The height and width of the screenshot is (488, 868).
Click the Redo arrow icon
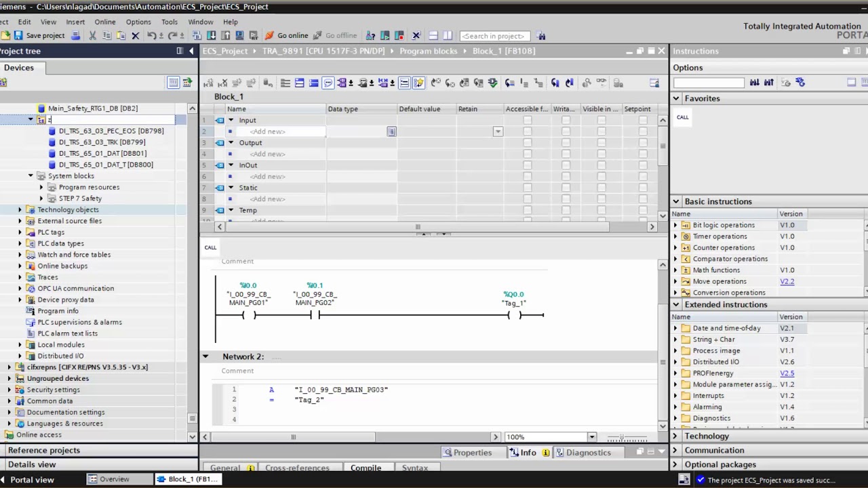[172, 35]
